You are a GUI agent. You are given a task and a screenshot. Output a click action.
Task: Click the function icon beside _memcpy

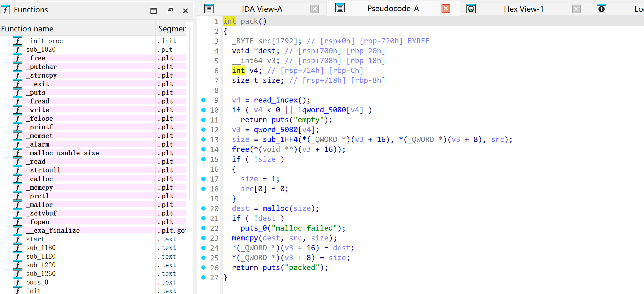pyautogui.click(x=18, y=187)
